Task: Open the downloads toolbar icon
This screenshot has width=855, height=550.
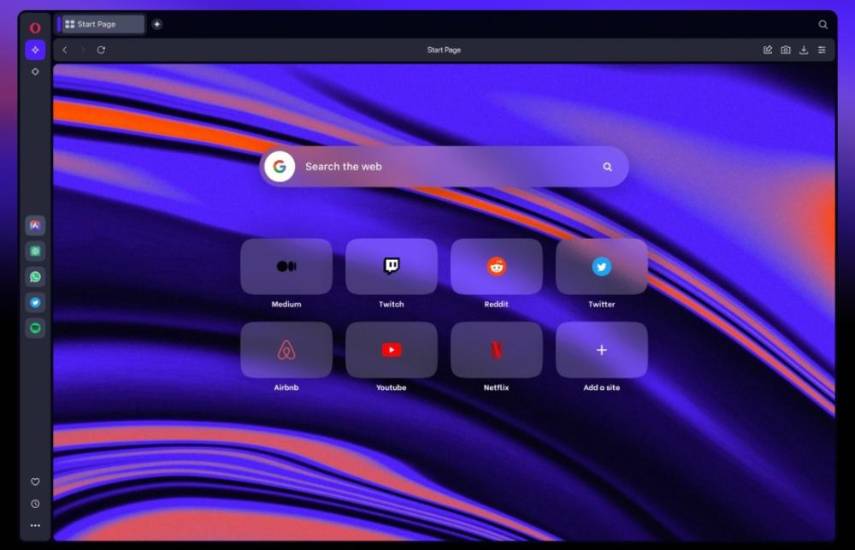Action: click(803, 50)
